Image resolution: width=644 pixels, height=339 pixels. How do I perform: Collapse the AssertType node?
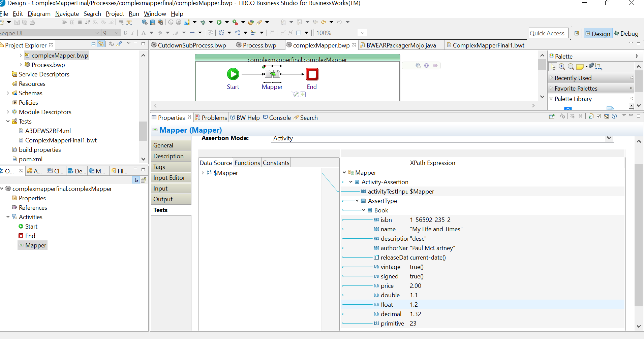click(357, 201)
